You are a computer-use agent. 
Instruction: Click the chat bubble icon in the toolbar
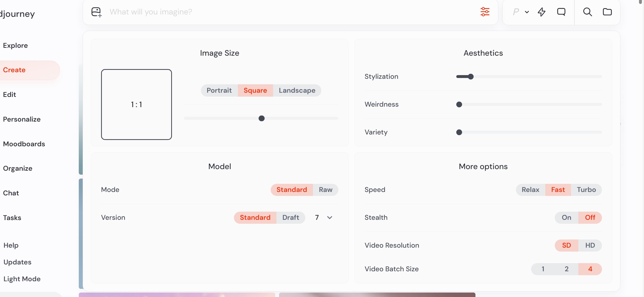point(561,12)
